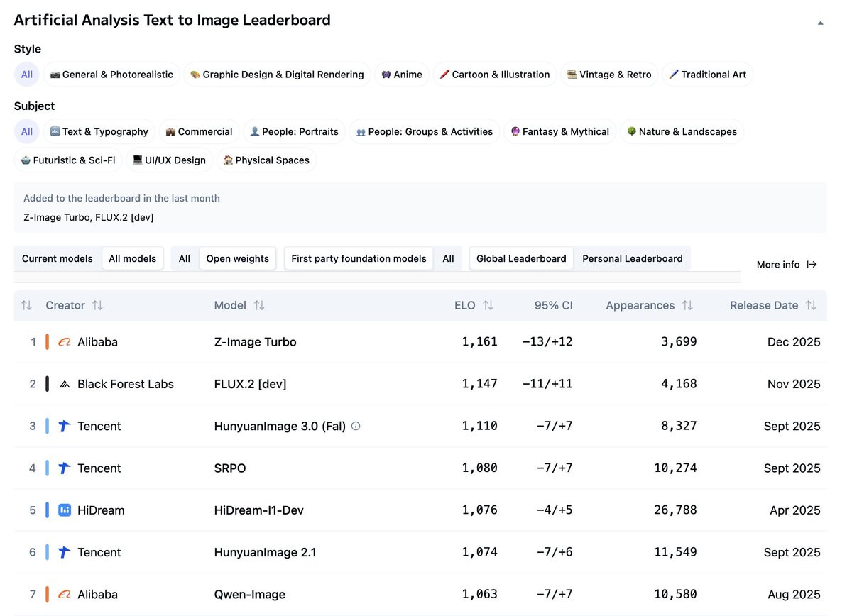The height and width of the screenshot is (616, 852).
Task: Filter by People: Groups & Activities
Action: pyautogui.click(x=425, y=131)
